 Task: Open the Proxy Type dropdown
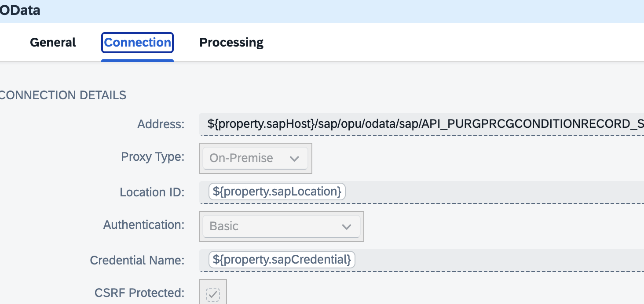click(x=255, y=158)
